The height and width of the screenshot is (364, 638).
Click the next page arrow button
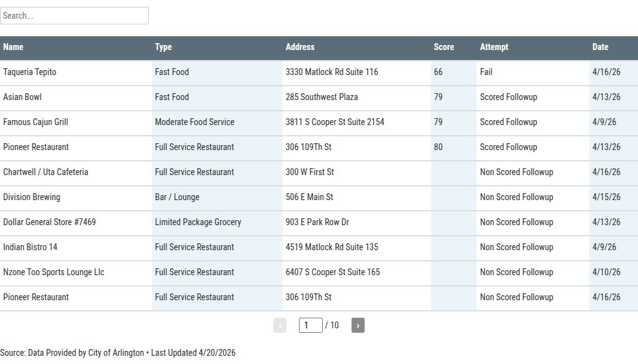point(358,325)
